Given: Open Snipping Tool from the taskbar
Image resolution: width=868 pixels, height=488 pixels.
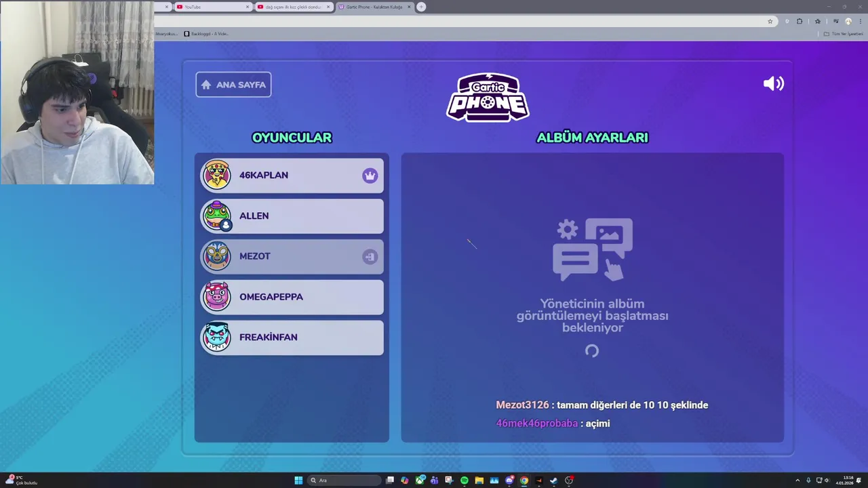Looking at the screenshot, I should click(449, 481).
